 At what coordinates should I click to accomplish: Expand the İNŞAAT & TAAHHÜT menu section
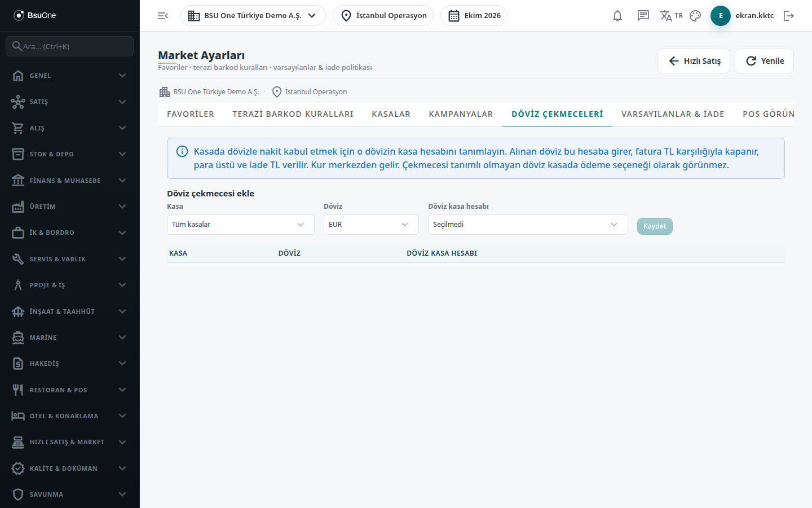[70, 312]
